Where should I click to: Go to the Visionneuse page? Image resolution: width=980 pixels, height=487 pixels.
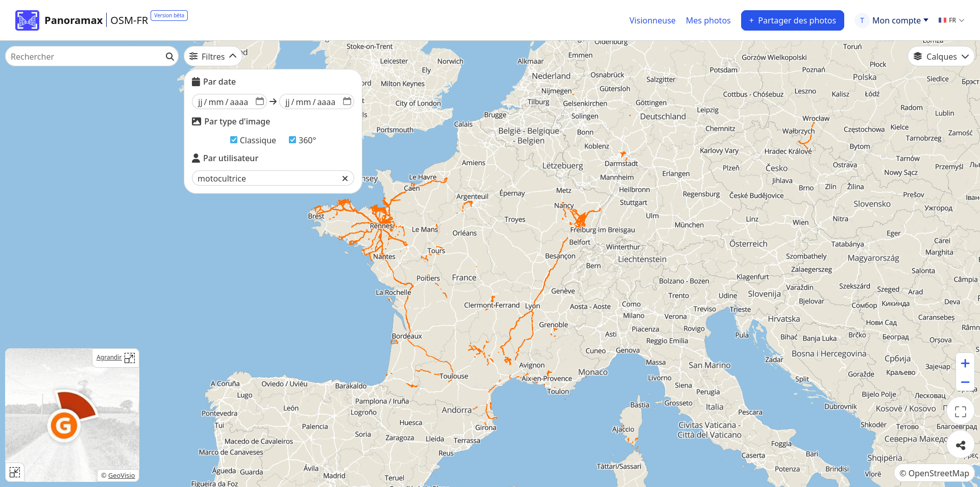pos(652,20)
